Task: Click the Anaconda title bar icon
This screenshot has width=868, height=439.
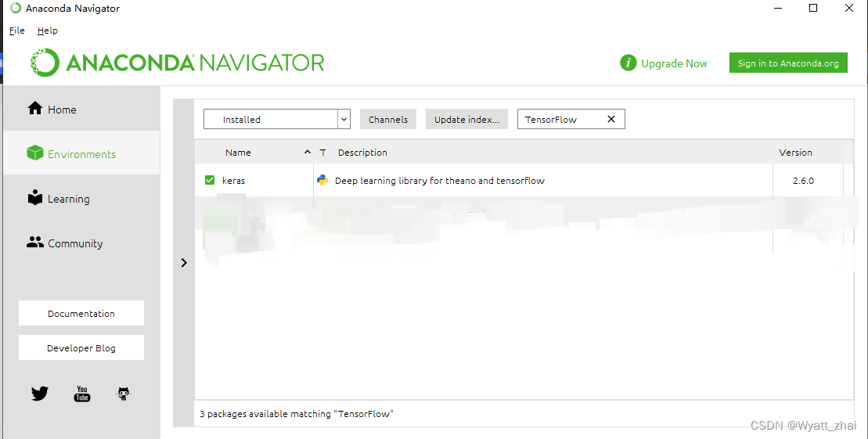Action: pyautogui.click(x=16, y=9)
